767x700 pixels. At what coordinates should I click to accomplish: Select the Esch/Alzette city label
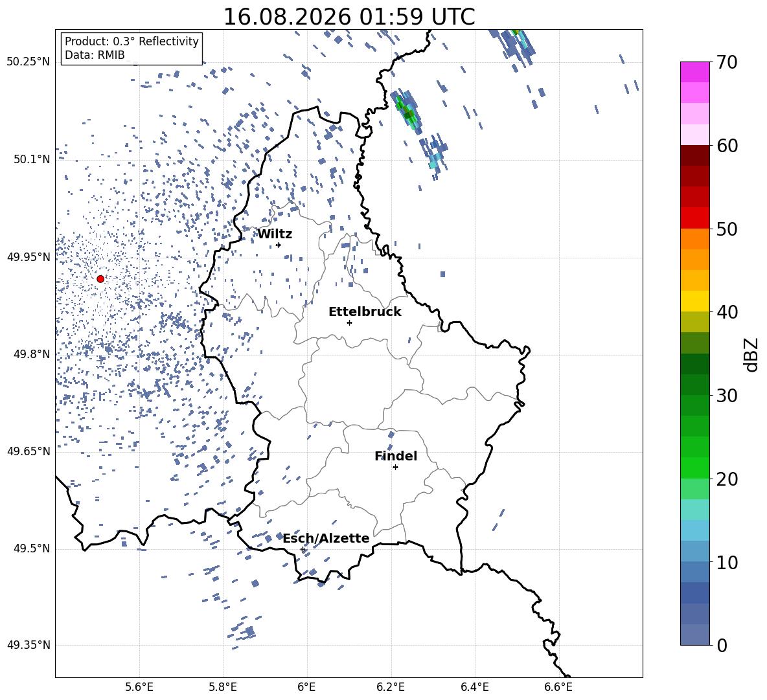[x=326, y=538]
